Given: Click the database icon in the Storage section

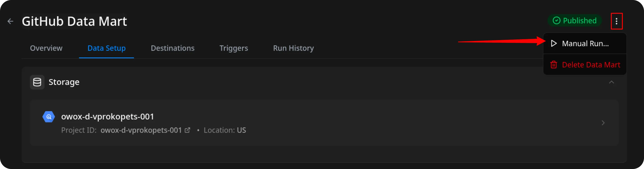Looking at the screenshot, I should pyautogui.click(x=37, y=82).
